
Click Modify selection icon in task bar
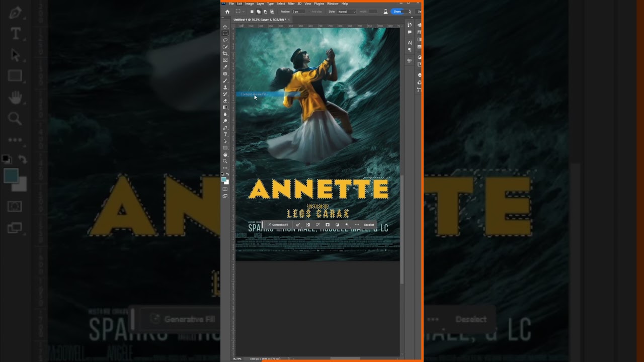tap(298, 225)
